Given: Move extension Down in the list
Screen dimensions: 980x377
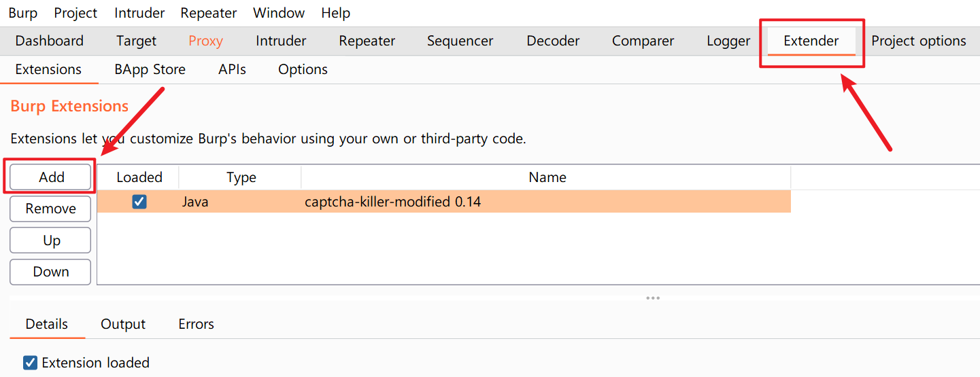Looking at the screenshot, I should coord(51,272).
